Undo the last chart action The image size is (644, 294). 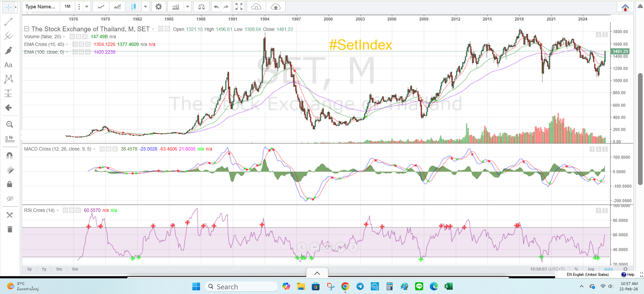pos(216,7)
